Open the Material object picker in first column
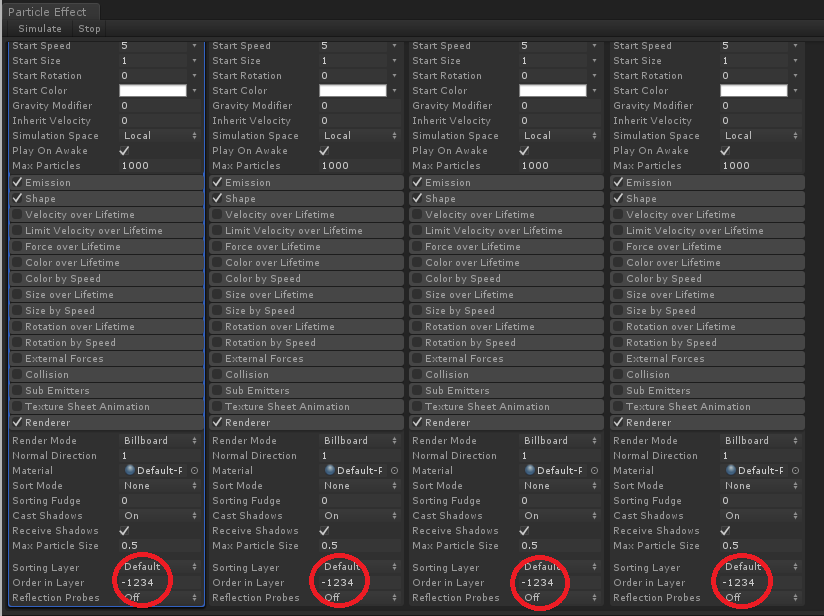824x616 pixels. click(x=194, y=470)
